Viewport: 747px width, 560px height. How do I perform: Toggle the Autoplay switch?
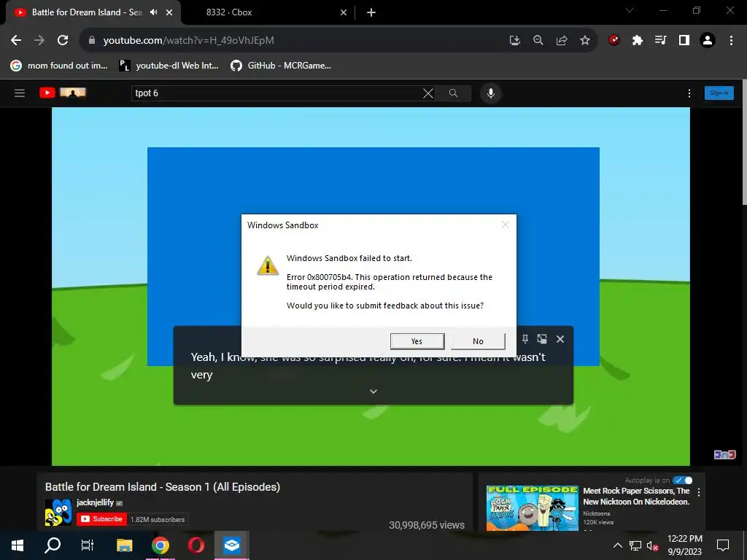coord(683,481)
